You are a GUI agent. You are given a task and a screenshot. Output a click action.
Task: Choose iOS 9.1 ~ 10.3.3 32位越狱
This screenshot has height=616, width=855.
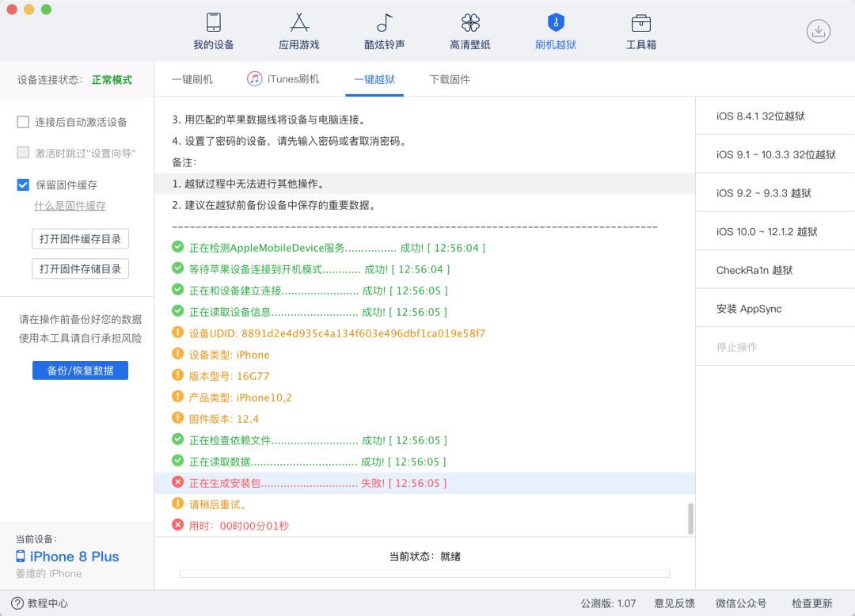click(775, 154)
